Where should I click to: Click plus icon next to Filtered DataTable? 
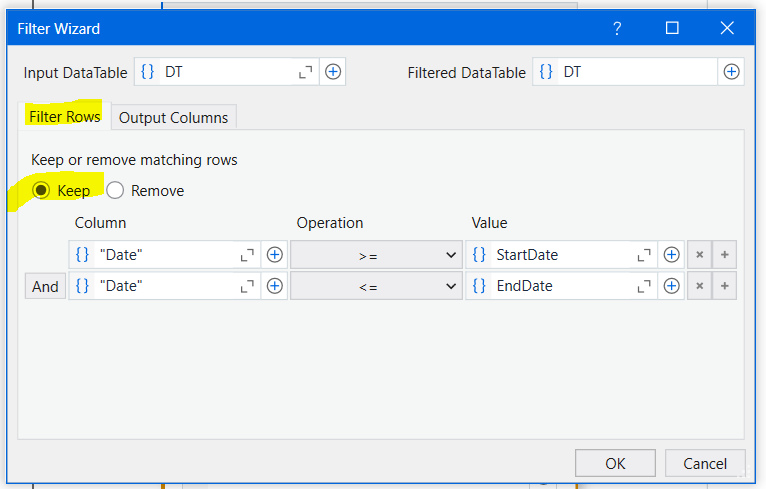tap(732, 72)
